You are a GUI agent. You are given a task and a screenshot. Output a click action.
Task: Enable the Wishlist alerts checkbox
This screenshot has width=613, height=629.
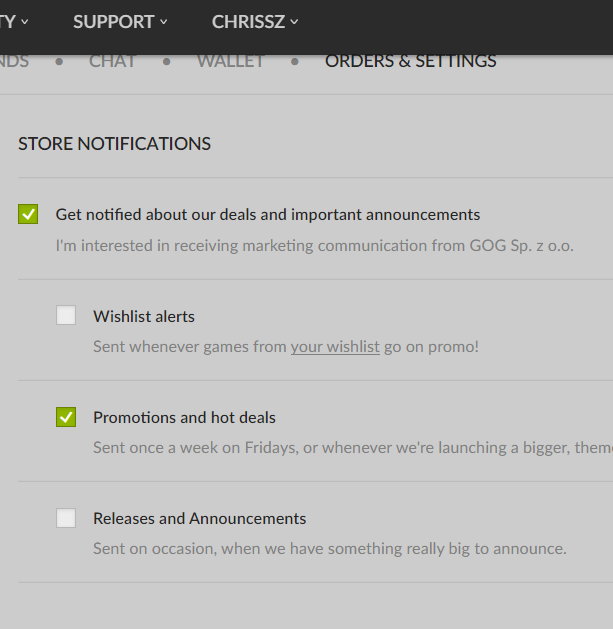point(66,315)
